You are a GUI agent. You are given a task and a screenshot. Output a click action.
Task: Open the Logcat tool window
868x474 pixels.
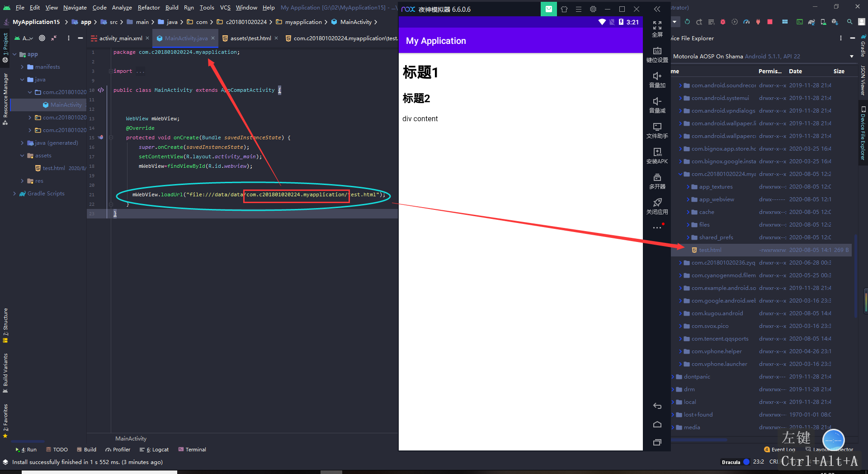(154, 450)
